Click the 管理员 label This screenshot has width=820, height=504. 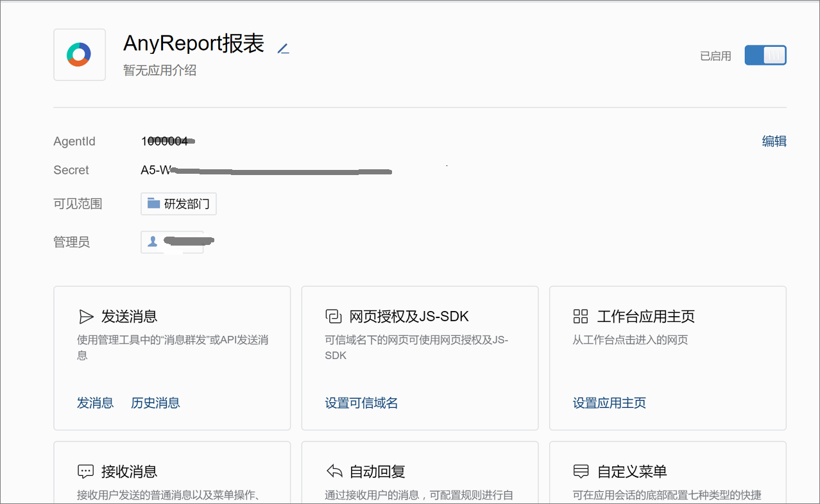(72, 242)
